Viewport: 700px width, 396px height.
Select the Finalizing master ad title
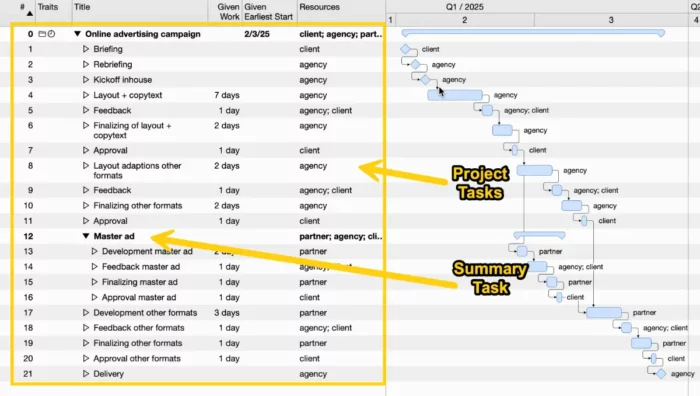pos(140,282)
